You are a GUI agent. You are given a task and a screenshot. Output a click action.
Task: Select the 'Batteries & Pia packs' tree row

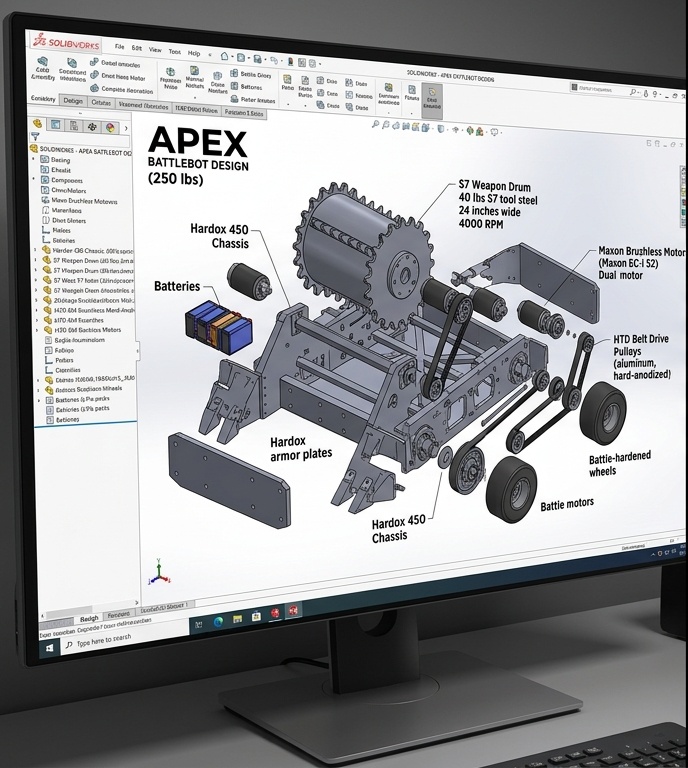point(77,400)
